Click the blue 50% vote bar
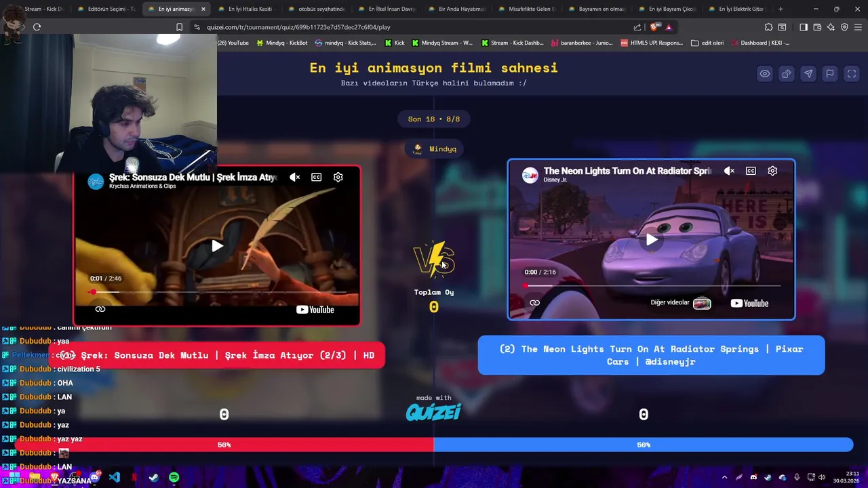This screenshot has width=868, height=488. (x=644, y=445)
